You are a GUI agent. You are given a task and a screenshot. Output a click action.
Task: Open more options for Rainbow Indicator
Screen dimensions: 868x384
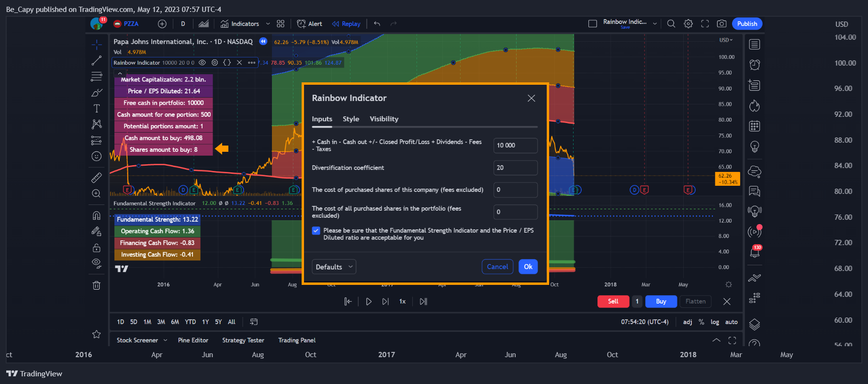pyautogui.click(x=252, y=63)
